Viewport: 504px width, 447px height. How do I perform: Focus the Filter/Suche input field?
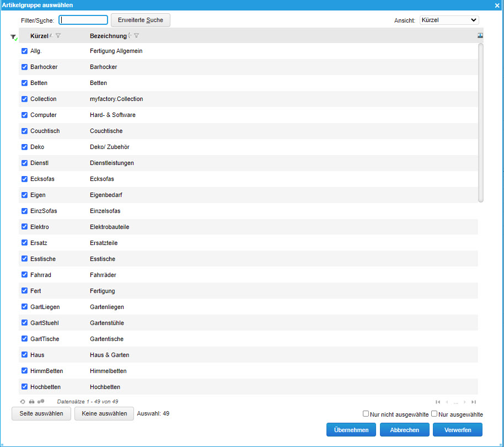pyautogui.click(x=83, y=20)
